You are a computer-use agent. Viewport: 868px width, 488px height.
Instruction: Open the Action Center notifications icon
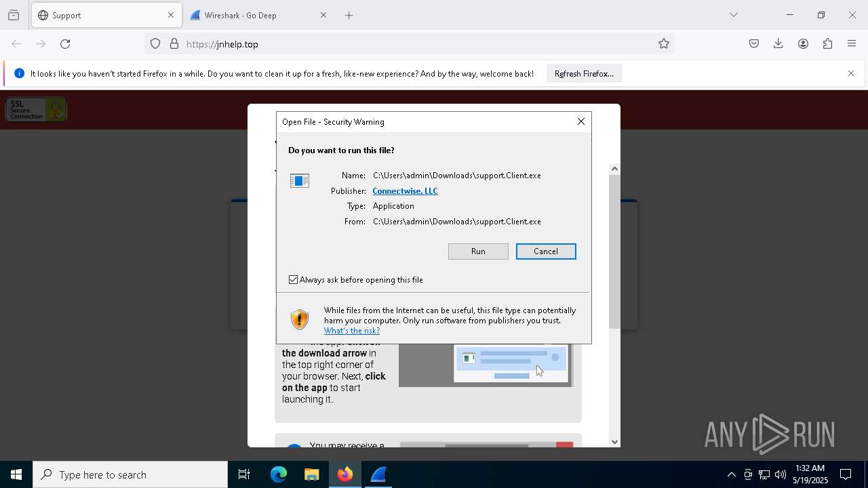click(846, 474)
